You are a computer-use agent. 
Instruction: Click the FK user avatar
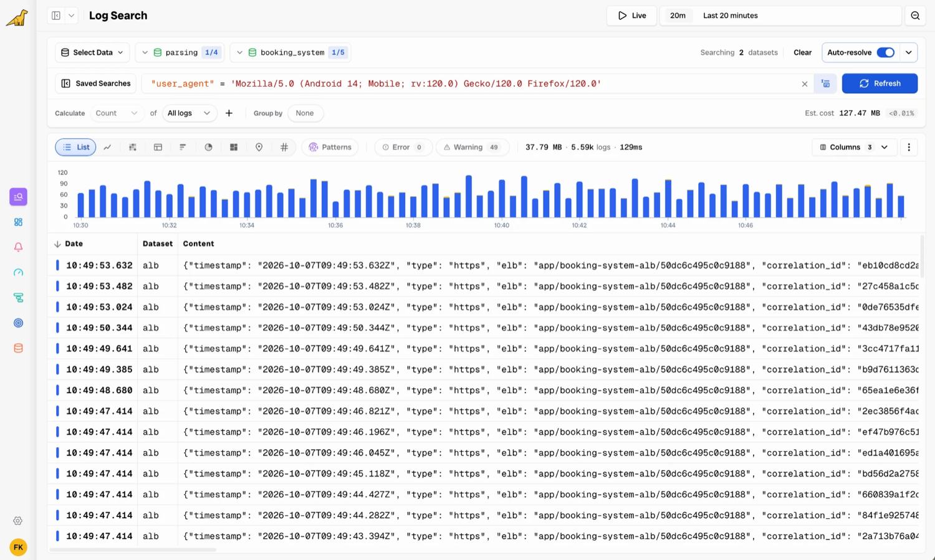click(18, 548)
